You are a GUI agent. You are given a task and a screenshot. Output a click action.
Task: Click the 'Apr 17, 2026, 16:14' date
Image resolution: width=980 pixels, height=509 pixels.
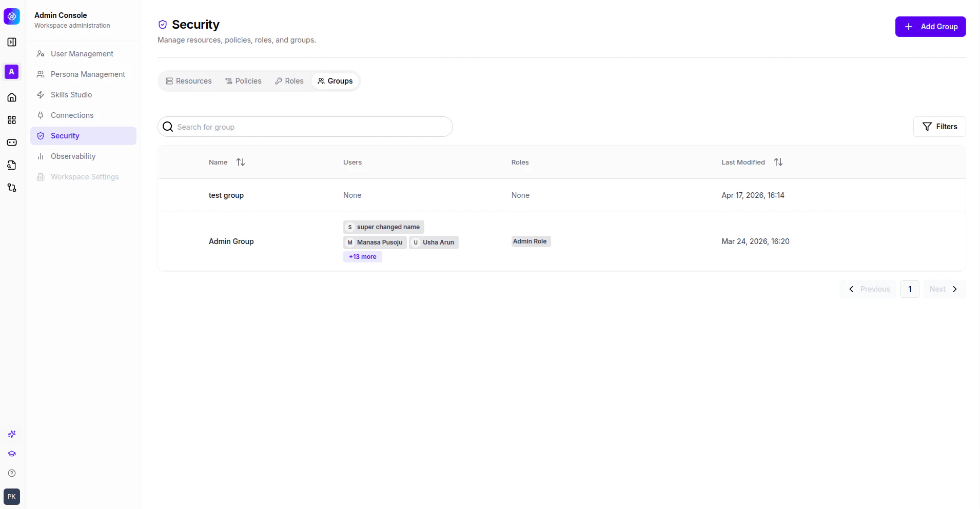coord(753,195)
